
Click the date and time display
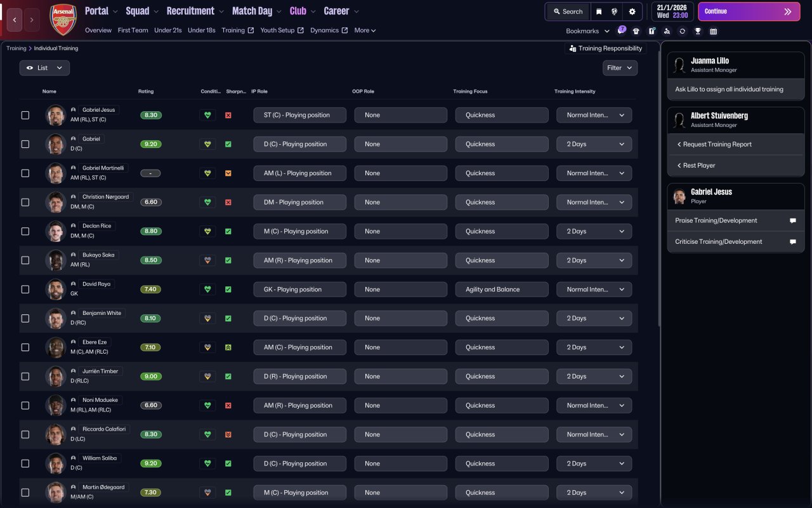[672, 11]
